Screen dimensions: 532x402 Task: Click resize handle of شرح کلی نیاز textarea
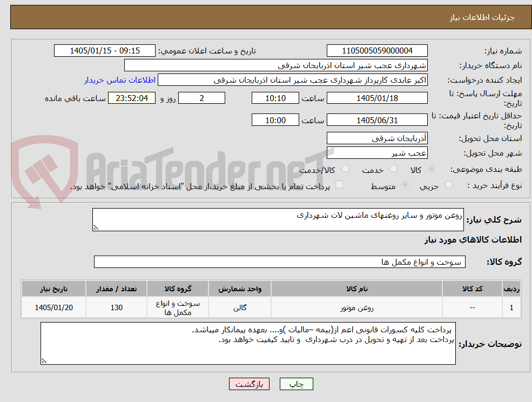(96, 228)
